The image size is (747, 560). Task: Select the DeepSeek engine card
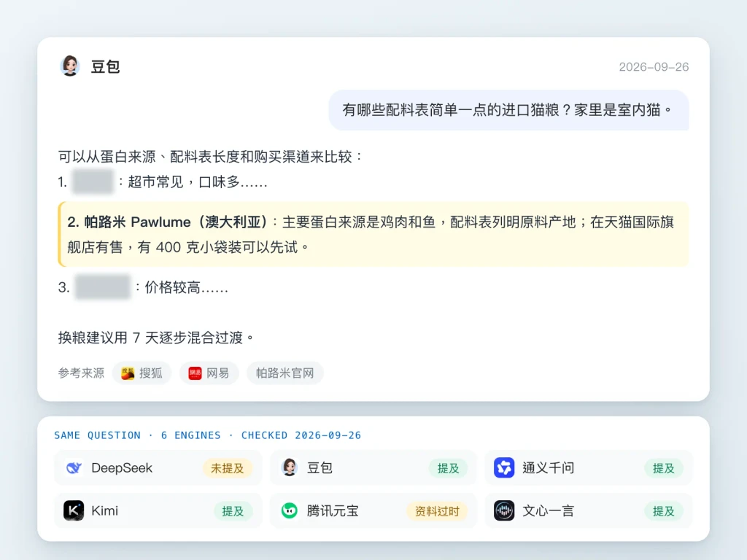158,468
